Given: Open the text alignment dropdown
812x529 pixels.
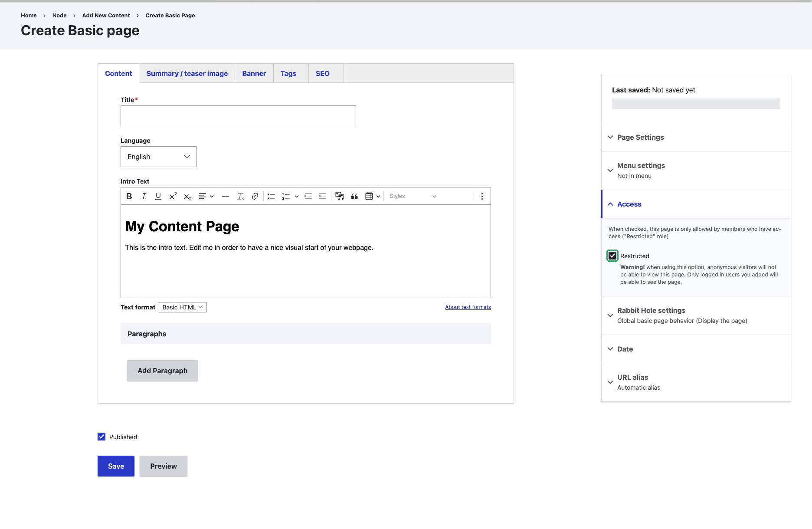Looking at the screenshot, I should click(x=206, y=196).
